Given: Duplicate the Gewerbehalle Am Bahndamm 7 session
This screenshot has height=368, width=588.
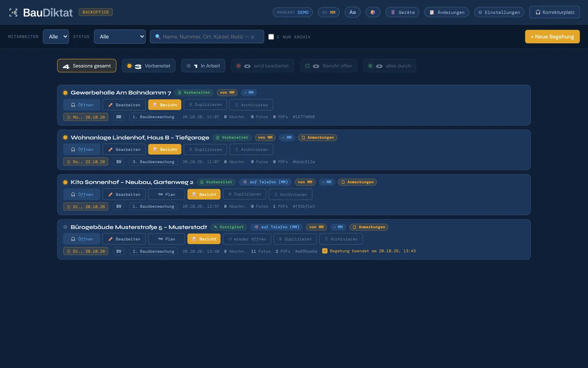Looking at the screenshot, I should point(205,105).
